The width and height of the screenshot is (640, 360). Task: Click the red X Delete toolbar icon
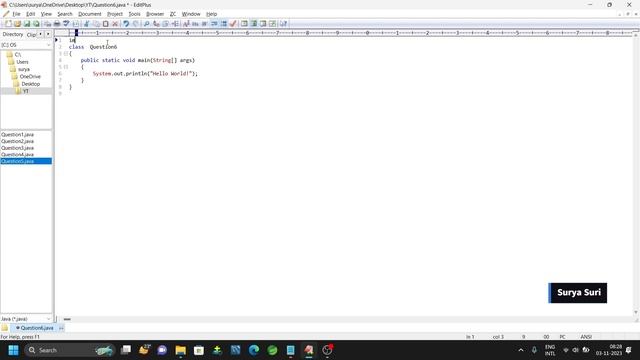[115, 24]
